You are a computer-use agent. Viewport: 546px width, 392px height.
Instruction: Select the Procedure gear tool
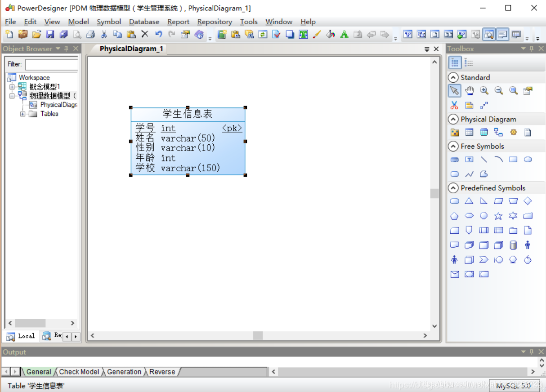(x=513, y=132)
